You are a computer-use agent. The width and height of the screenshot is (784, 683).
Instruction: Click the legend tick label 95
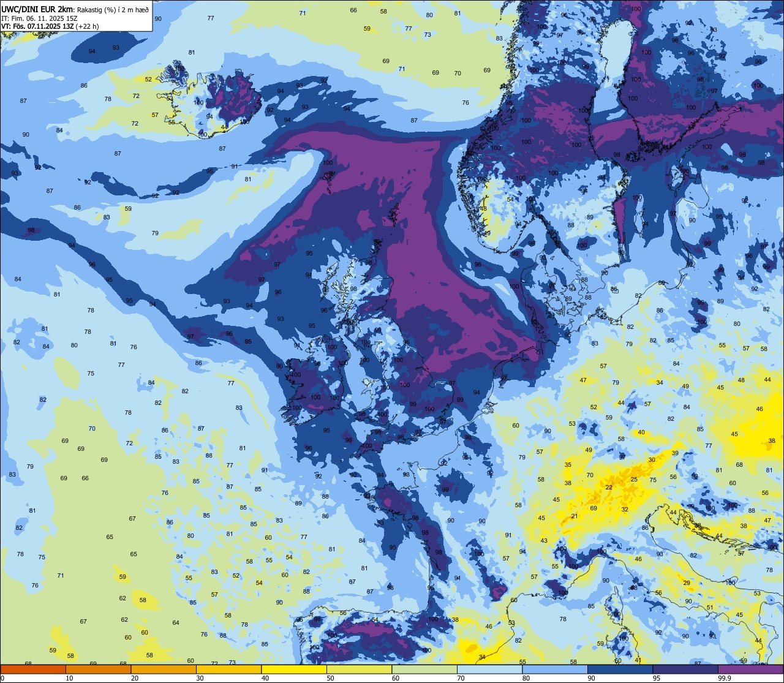tap(657, 678)
